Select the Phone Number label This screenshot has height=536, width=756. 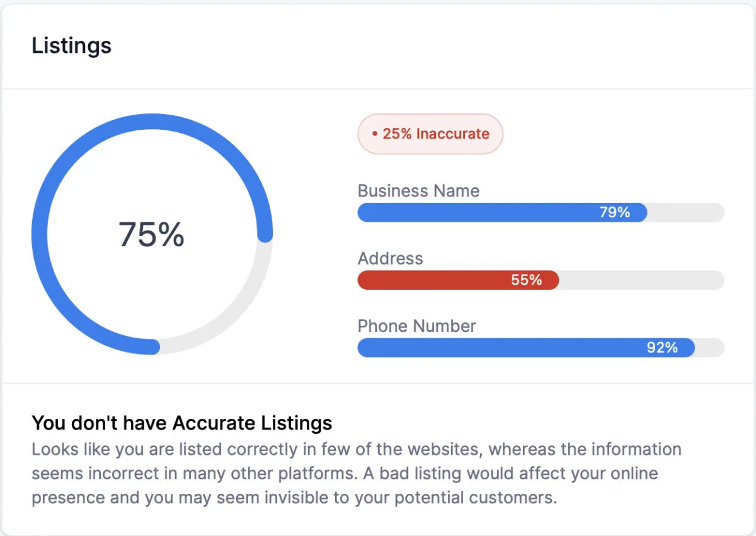(x=416, y=326)
